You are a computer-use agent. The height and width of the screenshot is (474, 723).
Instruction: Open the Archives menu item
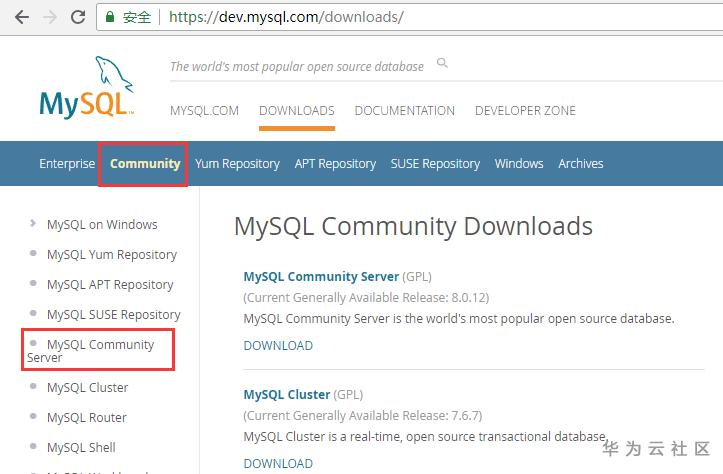click(580, 163)
